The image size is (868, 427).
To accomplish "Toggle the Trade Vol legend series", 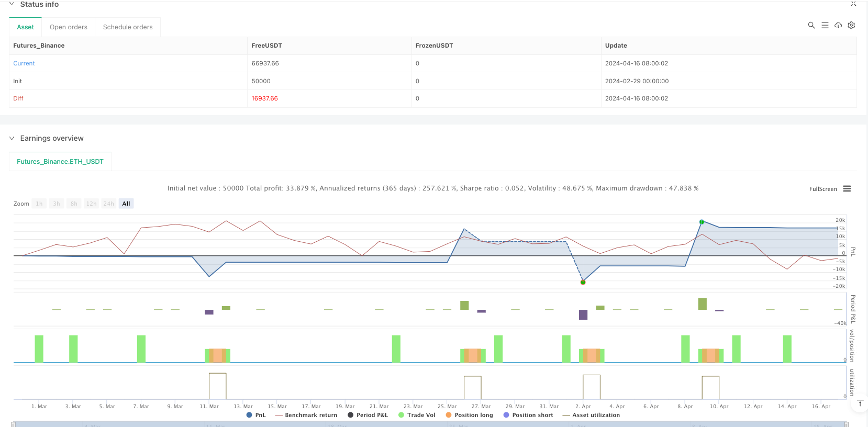I will pyautogui.click(x=417, y=415).
